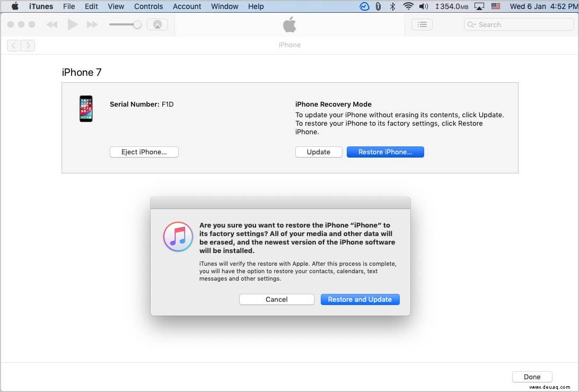Image resolution: width=579 pixels, height=392 pixels.
Task: Click the Update button
Action: [x=319, y=152]
